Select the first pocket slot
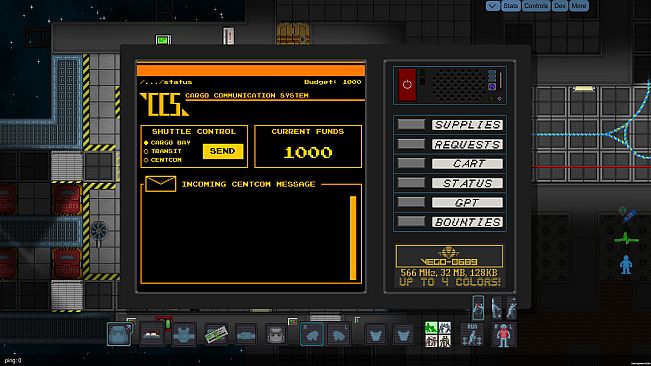 (x=376, y=334)
